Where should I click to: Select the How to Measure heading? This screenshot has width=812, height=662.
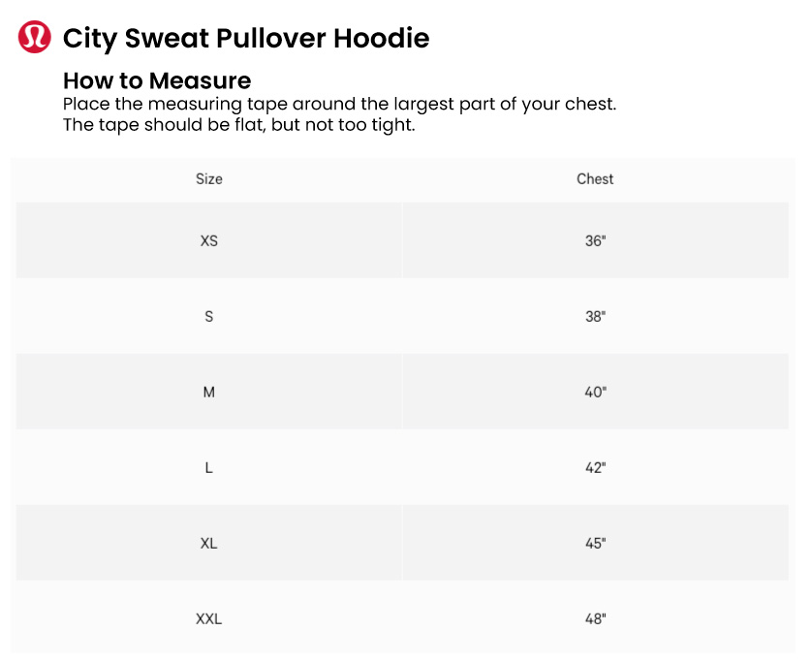pyautogui.click(x=157, y=80)
